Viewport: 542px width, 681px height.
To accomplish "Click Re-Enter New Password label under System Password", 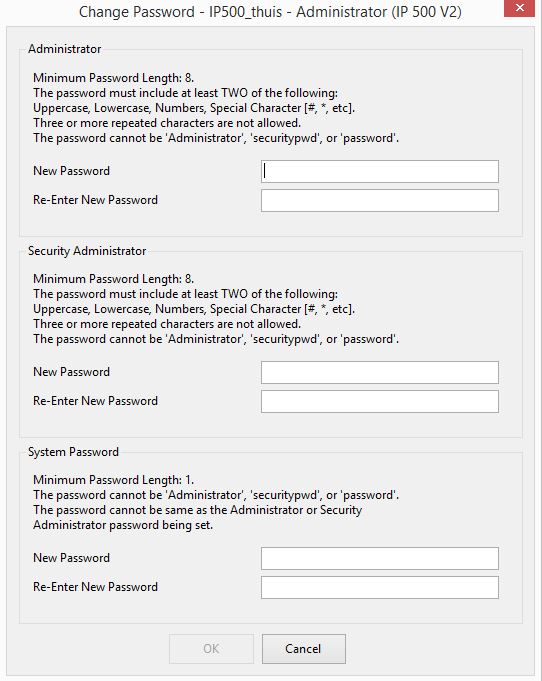I will click(x=96, y=587).
